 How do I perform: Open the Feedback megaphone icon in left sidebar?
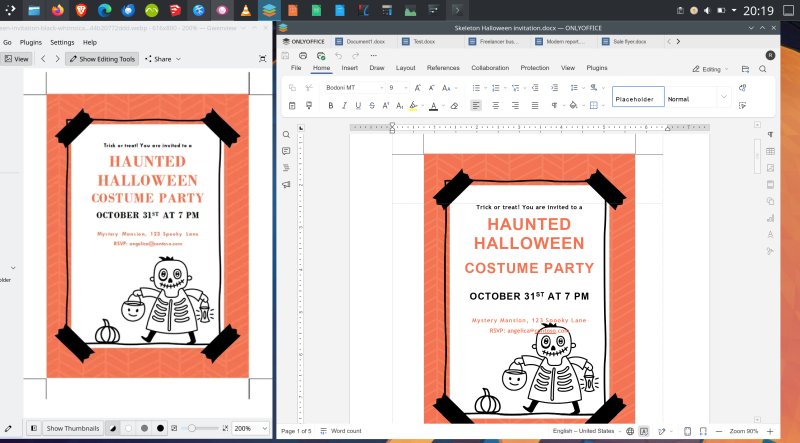[x=286, y=185]
